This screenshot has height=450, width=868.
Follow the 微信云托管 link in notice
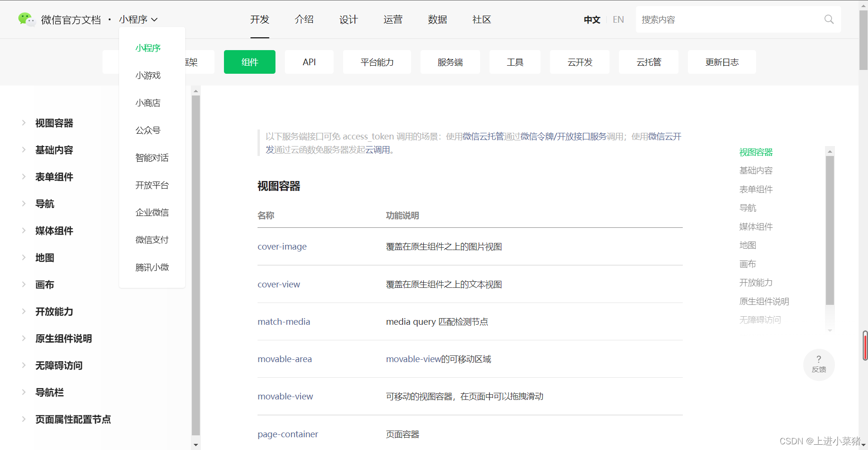click(x=483, y=136)
